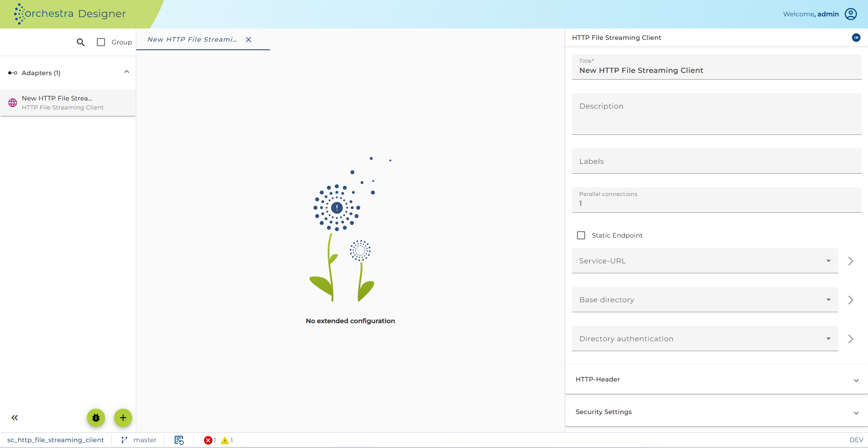Click the play icon in panel header
868x448 pixels.
point(856,38)
